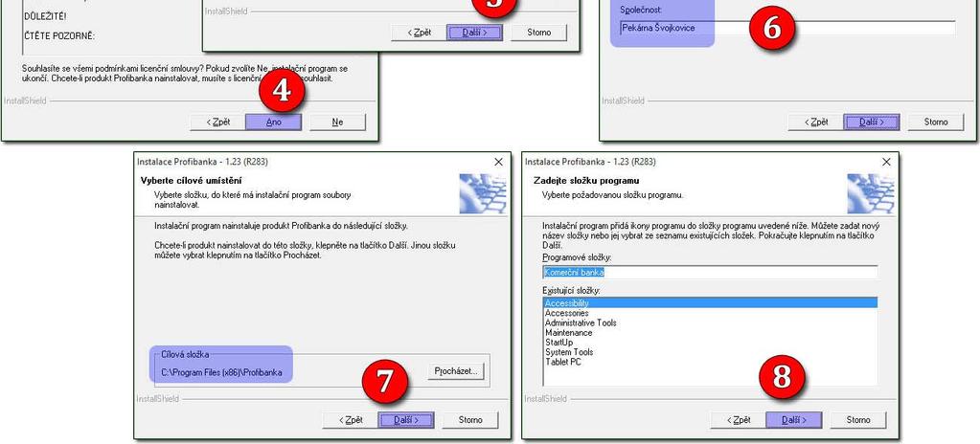Image resolution: width=980 pixels, height=444 pixels.
Task: Click Zpět in program folder dialog
Action: (739, 420)
